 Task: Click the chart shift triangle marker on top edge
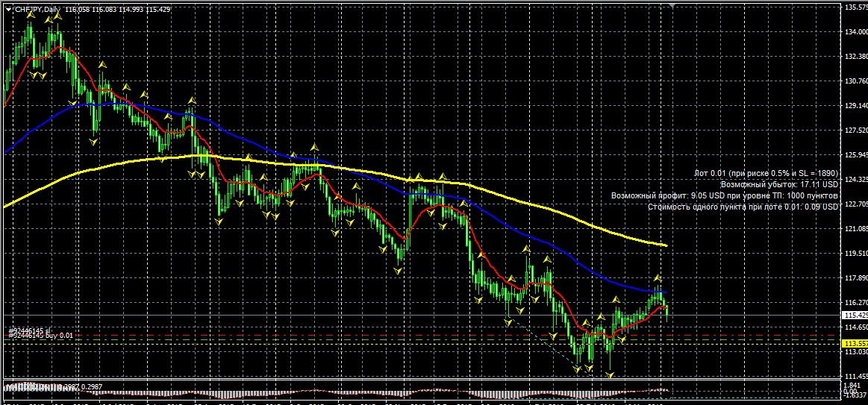(672, 5)
